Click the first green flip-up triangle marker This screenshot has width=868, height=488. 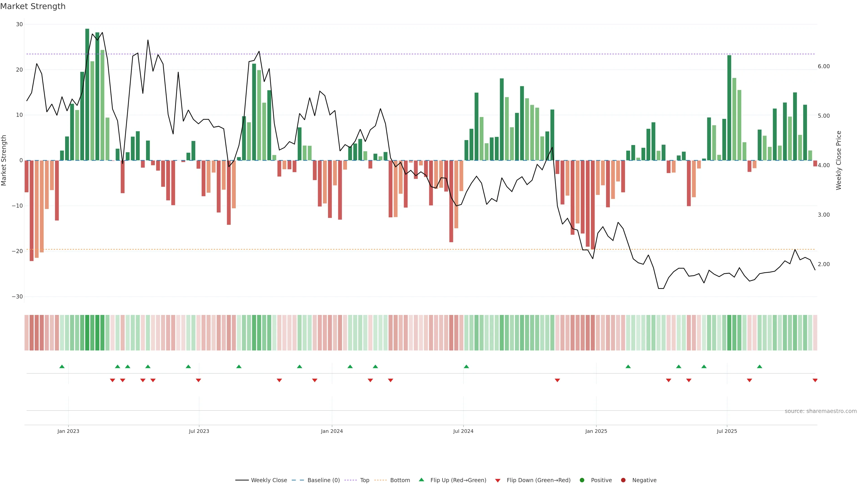point(62,366)
